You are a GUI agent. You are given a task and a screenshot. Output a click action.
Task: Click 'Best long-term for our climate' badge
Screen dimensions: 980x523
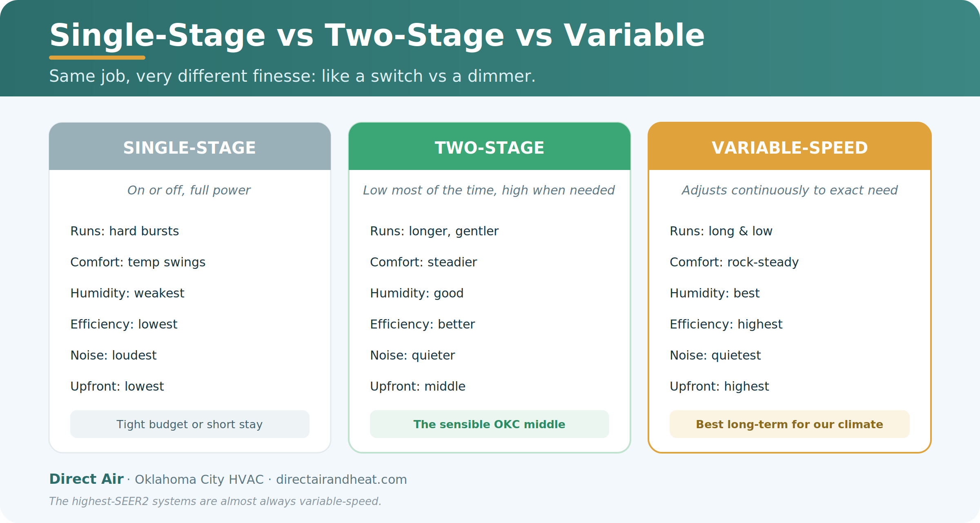(789, 424)
